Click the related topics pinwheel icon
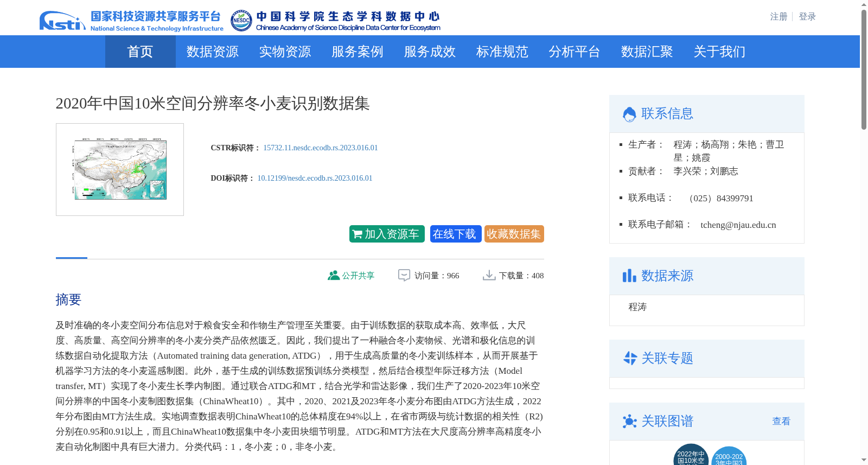 pyautogui.click(x=629, y=358)
